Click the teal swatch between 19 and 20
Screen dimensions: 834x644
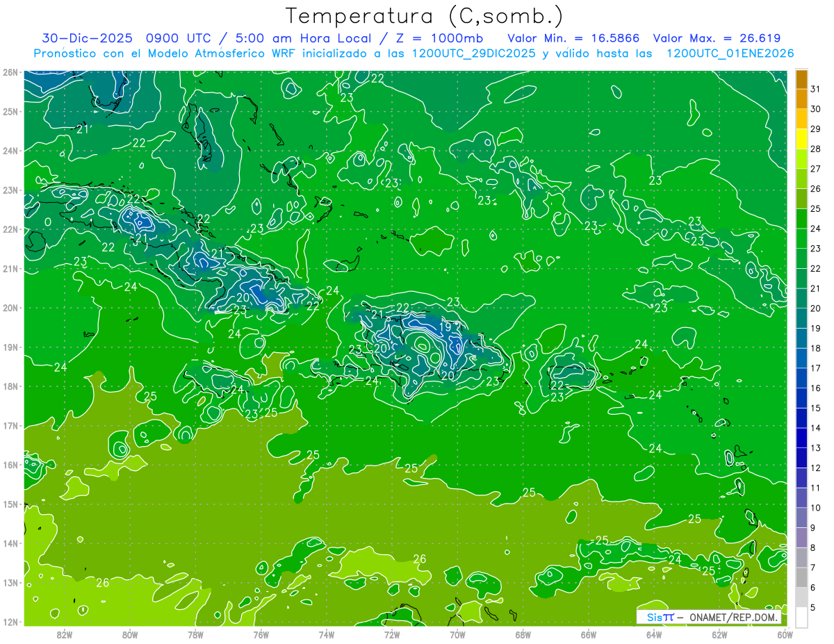[x=801, y=318]
